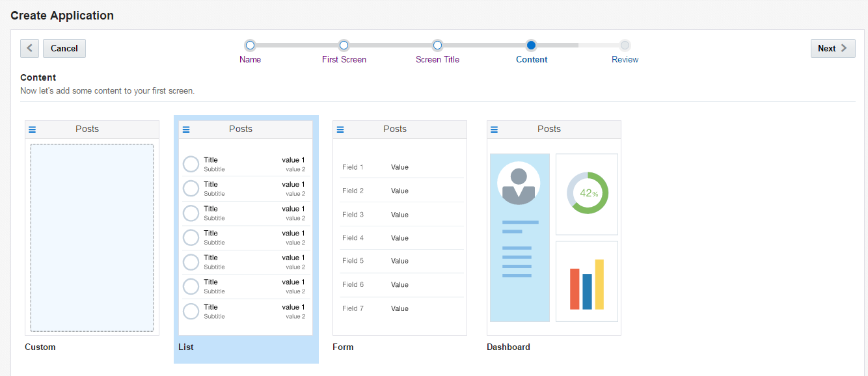
Task: Cancel the application creation
Action: click(x=64, y=48)
